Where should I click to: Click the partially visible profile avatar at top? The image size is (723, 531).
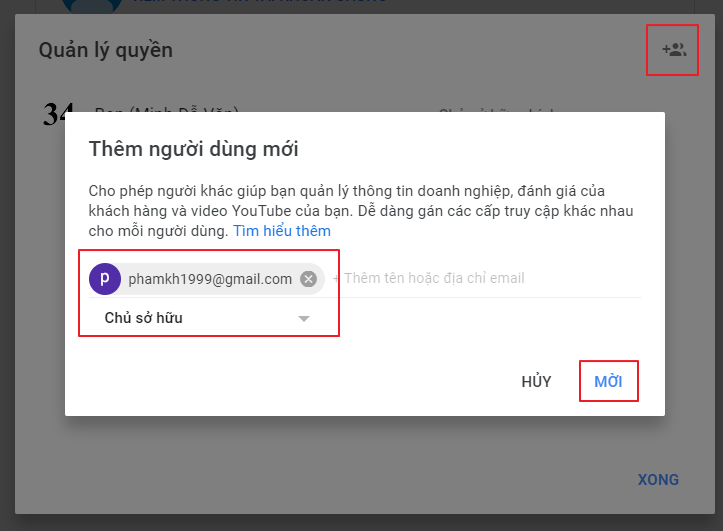tap(92, 6)
